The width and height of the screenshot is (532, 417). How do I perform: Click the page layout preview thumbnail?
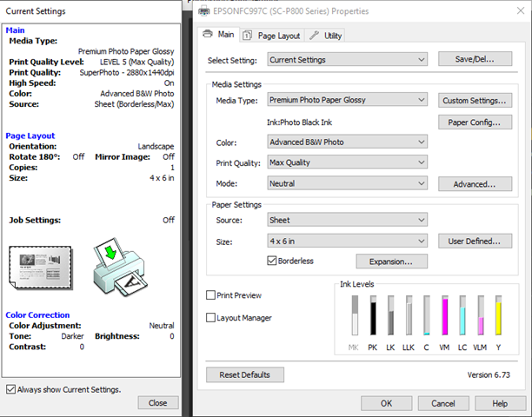click(41, 268)
